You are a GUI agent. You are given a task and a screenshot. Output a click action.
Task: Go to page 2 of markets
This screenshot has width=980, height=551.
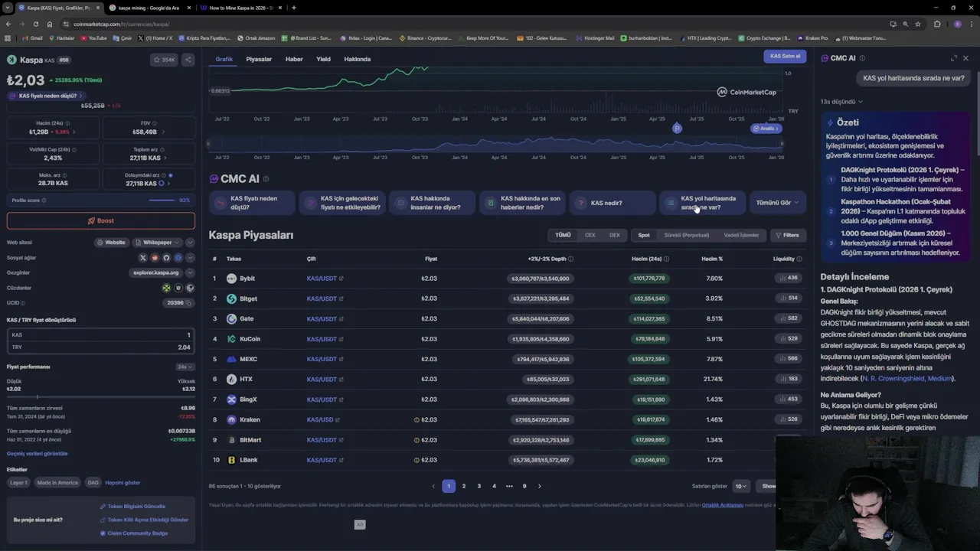(x=463, y=486)
